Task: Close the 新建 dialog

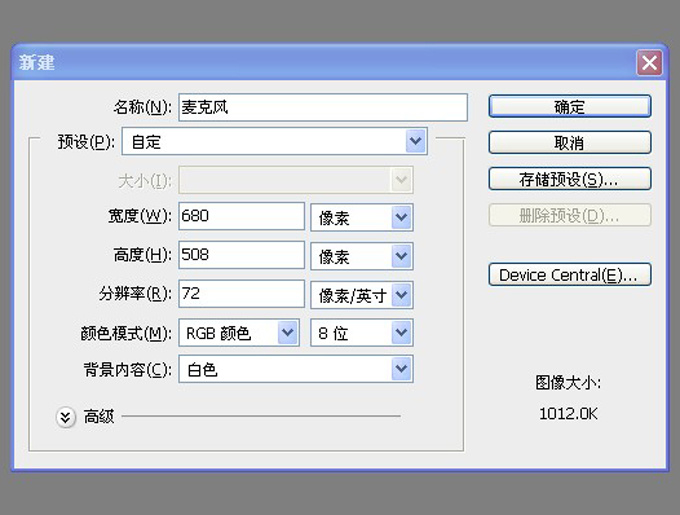Action: (x=649, y=63)
